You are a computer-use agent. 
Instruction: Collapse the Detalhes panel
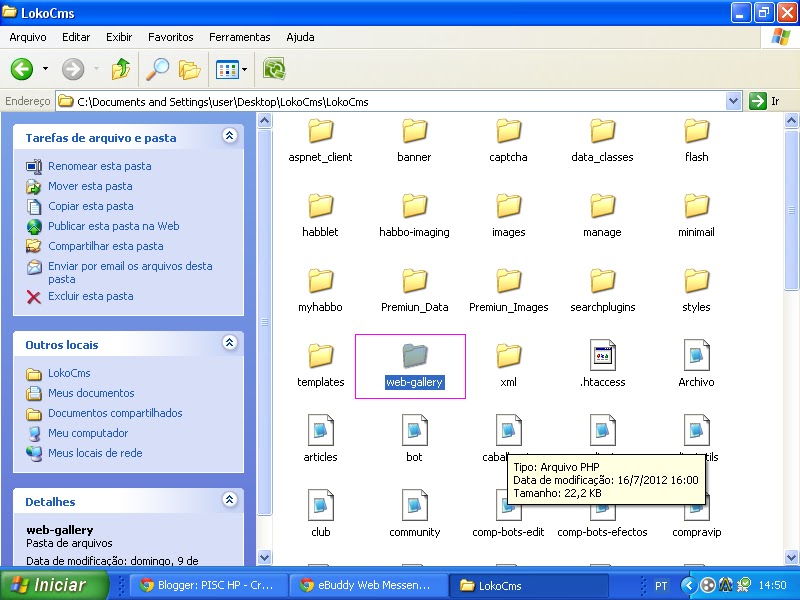230,499
